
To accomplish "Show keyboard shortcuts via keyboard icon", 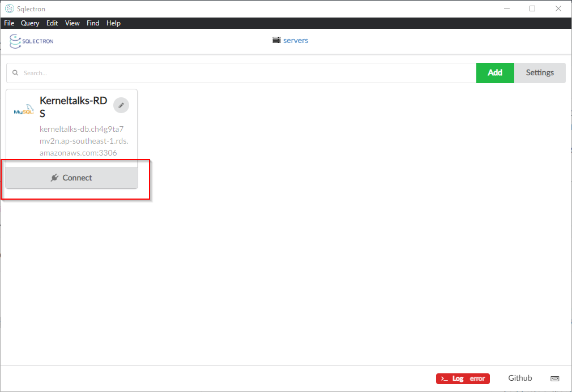I will (554, 378).
